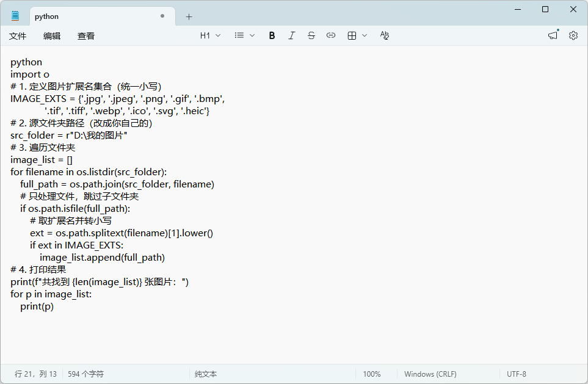The width and height of the screenshot is (588, 384).
Task: Click the UTF-8 encoding indicator
Action: (517, 374)
